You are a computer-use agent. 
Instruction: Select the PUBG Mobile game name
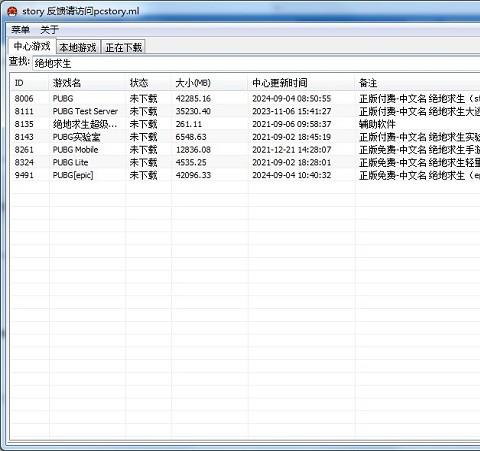[75, 150]
